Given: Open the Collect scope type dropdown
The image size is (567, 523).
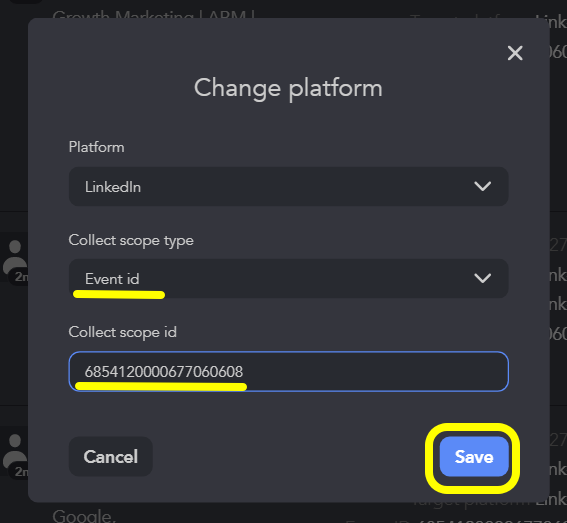Looking at the screenshot, I should (x=289, y=278).
